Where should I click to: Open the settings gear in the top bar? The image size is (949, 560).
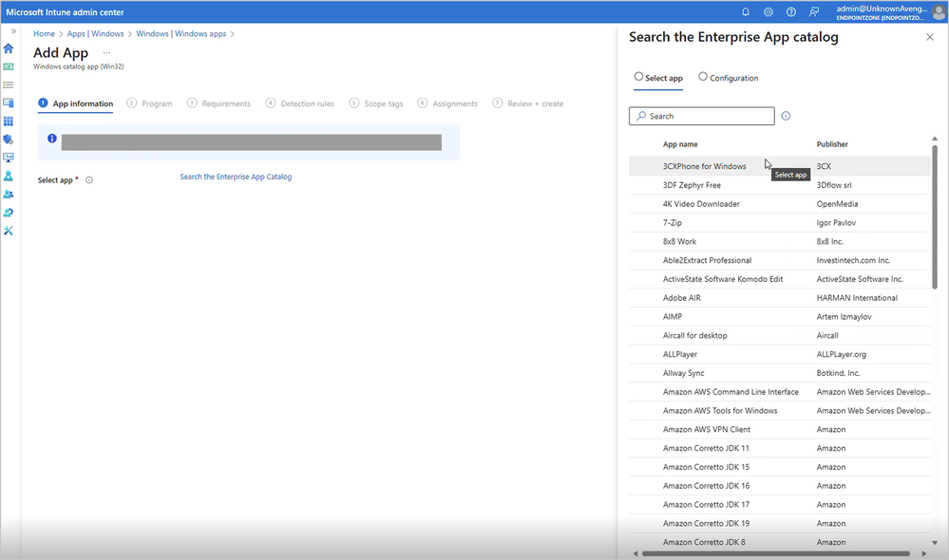769,12
